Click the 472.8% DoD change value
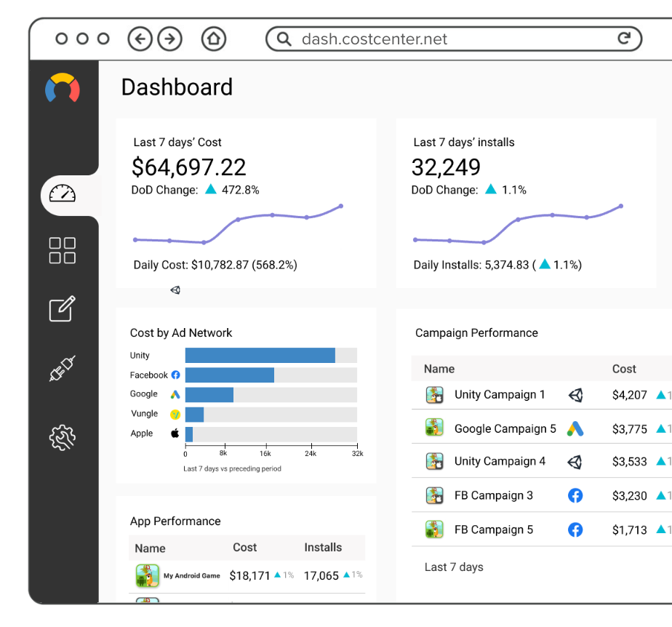Screen dimensions: 672x627 click(x=241, y=190)
